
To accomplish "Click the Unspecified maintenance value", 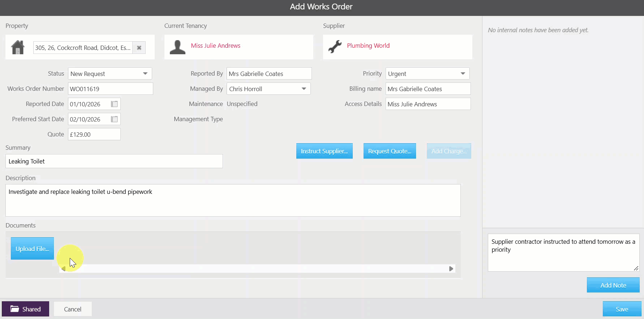I will click(242, 104).
